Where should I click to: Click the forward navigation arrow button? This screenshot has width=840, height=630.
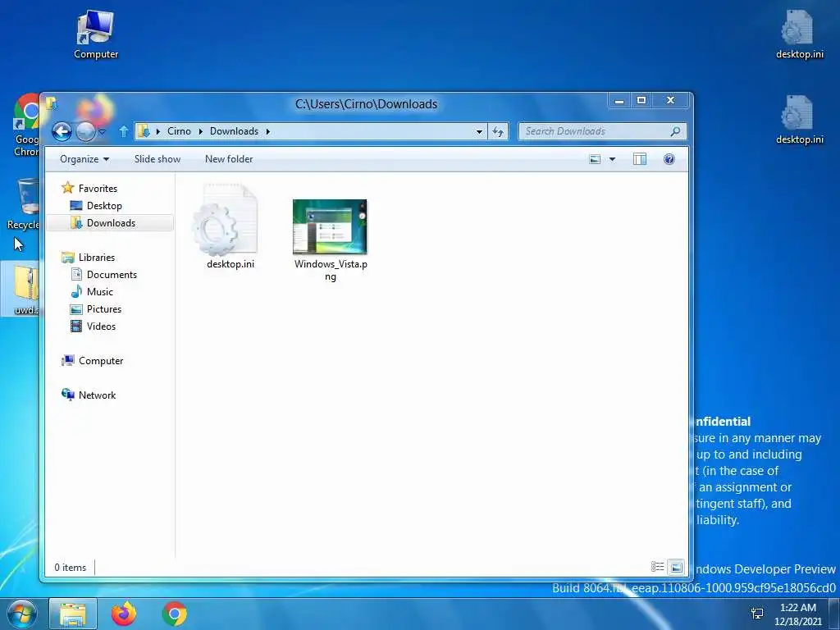(x=85, y=131)
